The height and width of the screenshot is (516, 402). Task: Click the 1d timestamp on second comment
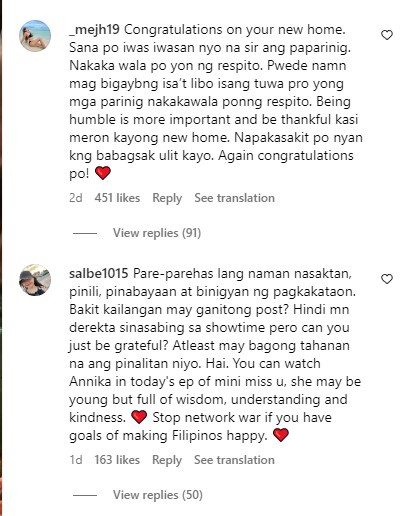[x=76, y=460]
